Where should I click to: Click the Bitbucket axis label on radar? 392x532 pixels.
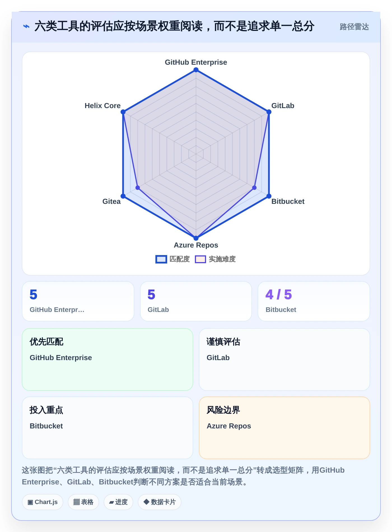[x=288, y=201]
